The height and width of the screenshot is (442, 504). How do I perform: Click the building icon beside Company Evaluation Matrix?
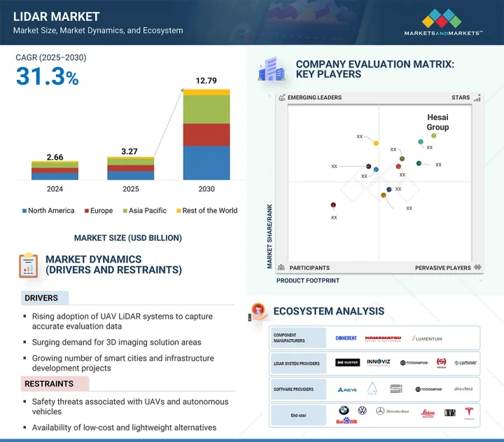click(271, 69)
